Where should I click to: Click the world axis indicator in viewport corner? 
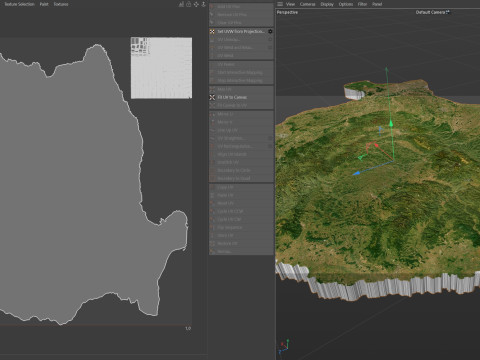click(284, 346)
